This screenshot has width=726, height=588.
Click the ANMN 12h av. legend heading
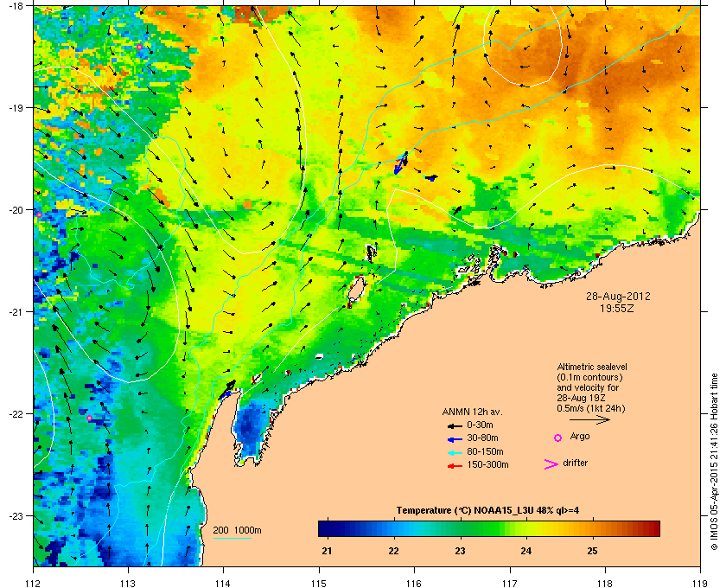[x=472, y=412]
